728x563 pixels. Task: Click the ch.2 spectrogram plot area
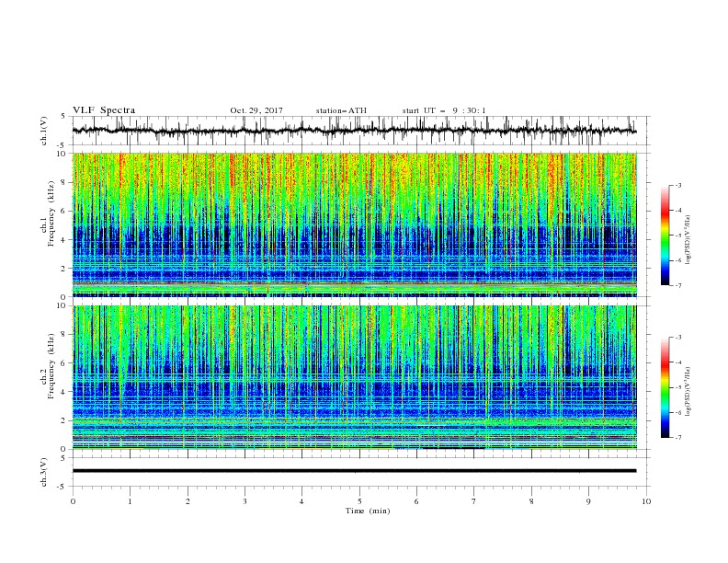click(355, 377)
